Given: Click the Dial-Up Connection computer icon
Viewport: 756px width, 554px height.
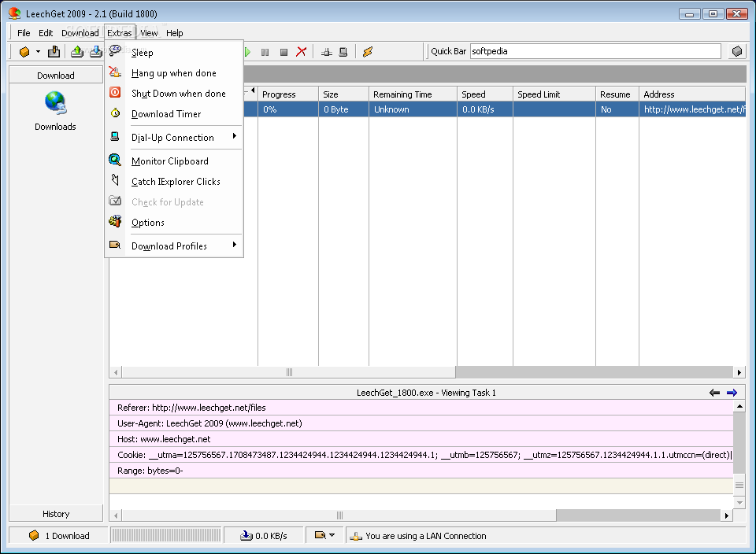Looking at the screenshot, I should point(115,136).
